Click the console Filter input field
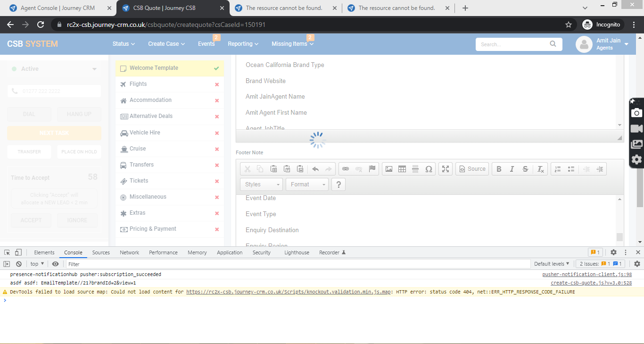Viewport: 644px width, 344px height. click(298, 264)
